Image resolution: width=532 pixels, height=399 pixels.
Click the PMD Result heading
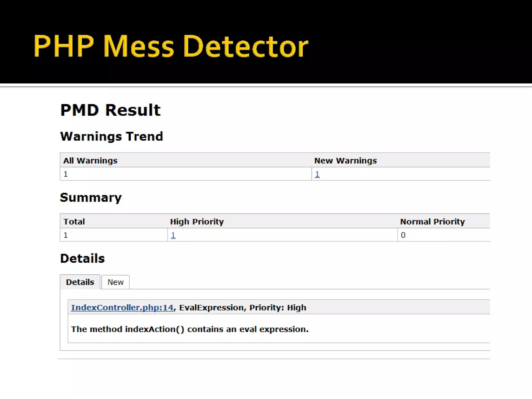pos(110,110)
